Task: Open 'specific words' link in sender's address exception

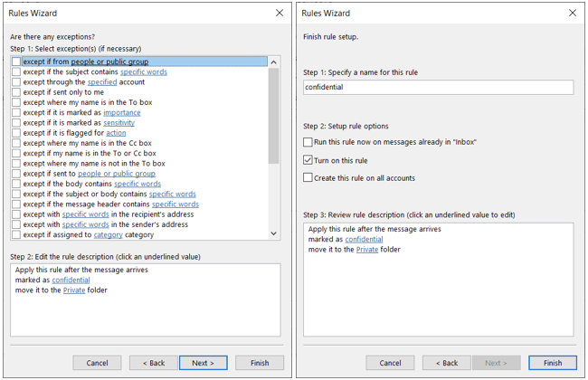Action: click(x=86, y=224)
